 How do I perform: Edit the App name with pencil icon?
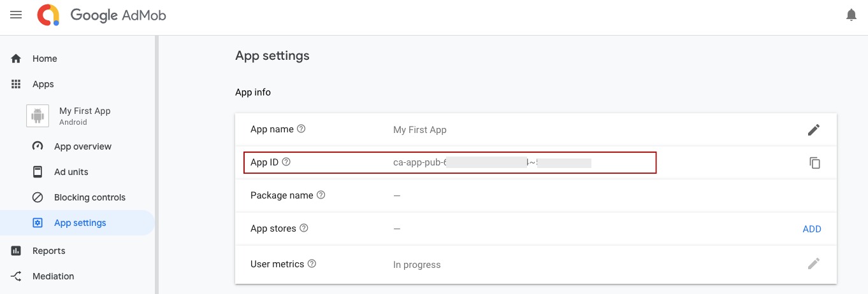point(814,130)
